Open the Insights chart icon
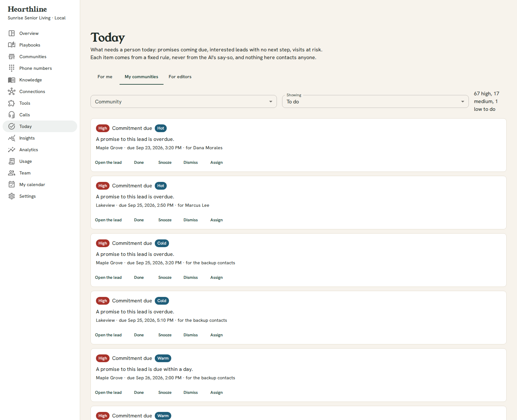 click(x=12, y=138)
